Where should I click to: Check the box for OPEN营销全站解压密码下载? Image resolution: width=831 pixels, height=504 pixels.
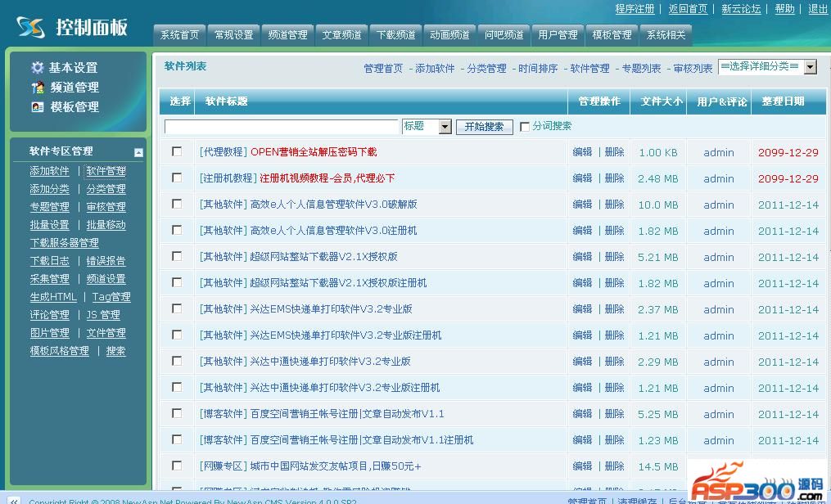177,151
